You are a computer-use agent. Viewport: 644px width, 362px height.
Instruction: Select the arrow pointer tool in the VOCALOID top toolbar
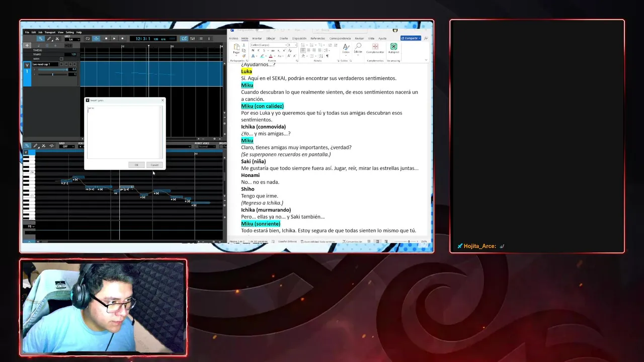click(x=40, y=39)
